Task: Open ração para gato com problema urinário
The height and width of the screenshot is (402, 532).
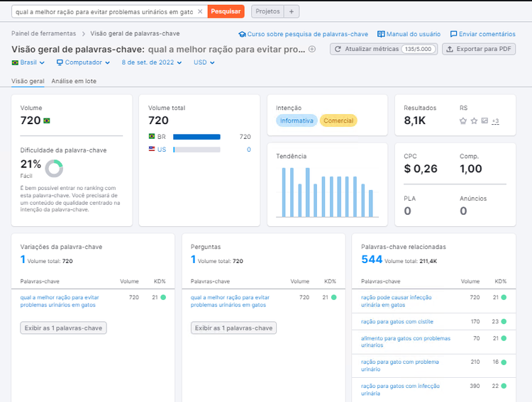Action: (399, 365)
